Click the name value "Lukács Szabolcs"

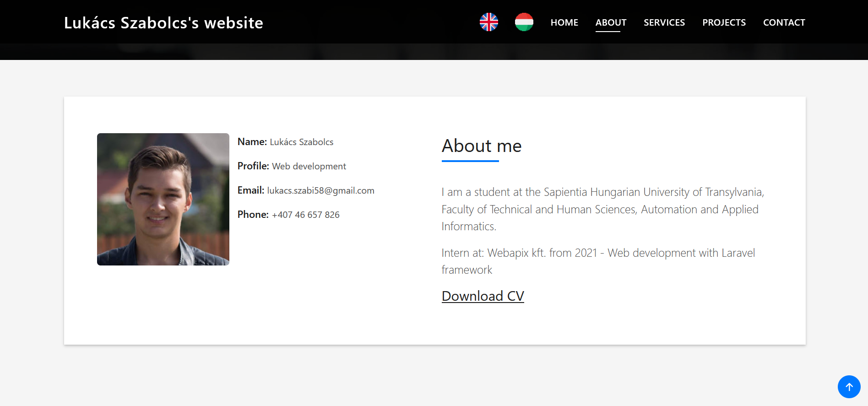(301, 142)
